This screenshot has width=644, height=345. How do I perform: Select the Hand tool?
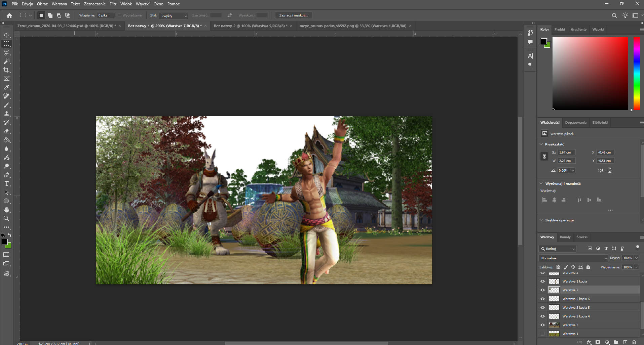tap(6, 210)
